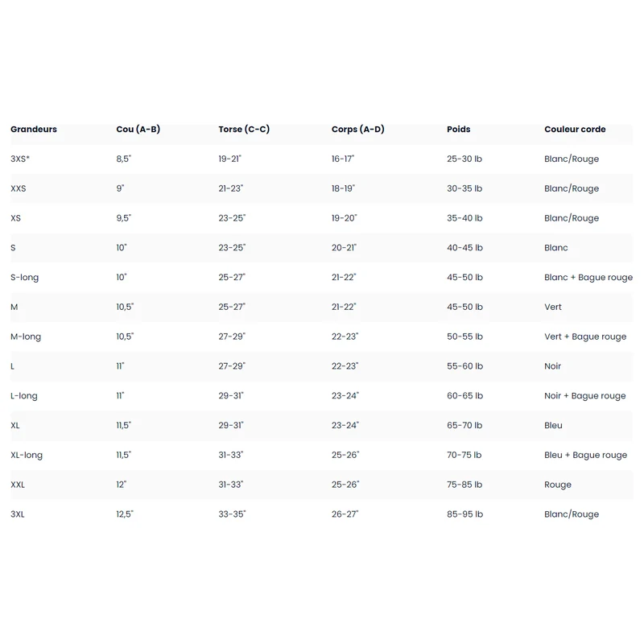
Task: Select the XL-long size label
Action: (x=27, y=455)
